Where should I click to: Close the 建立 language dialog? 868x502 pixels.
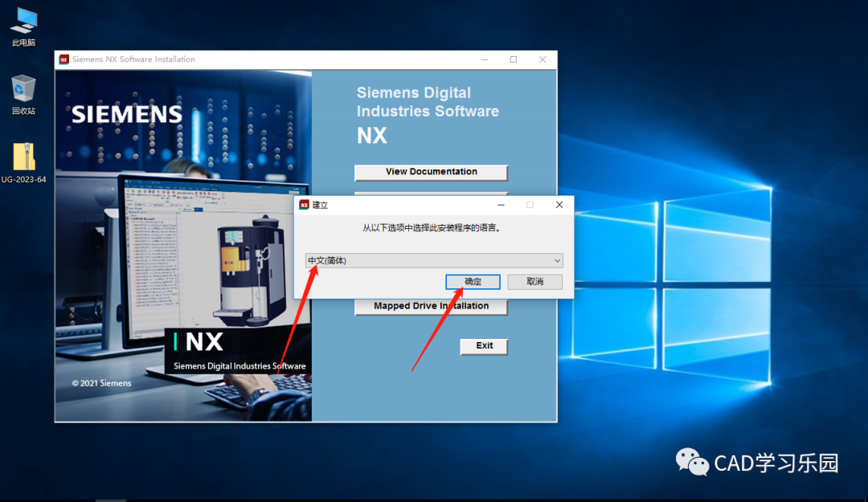pos(559,205)
